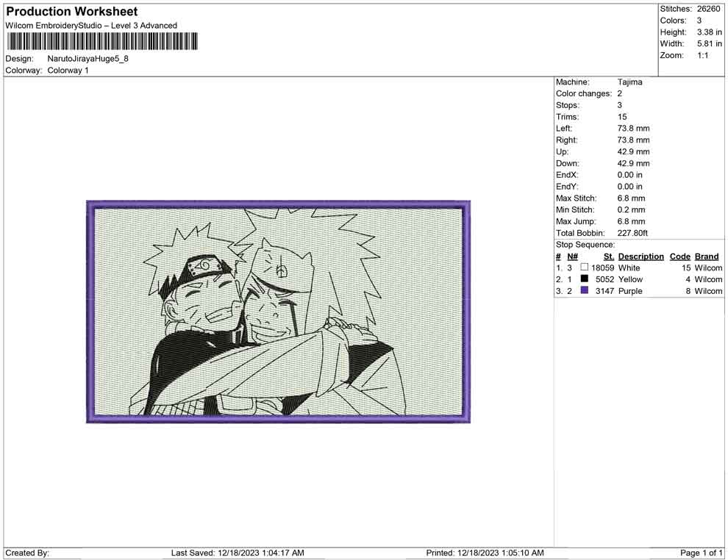
Task: Click the black swatch beside Yellow
Action: pos(584,279)
